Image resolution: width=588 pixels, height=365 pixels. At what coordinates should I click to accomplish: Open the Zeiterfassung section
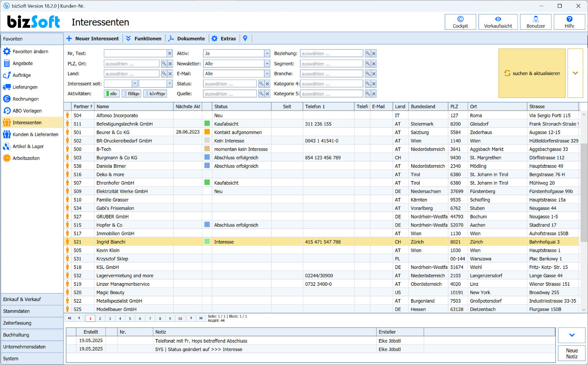32,323
